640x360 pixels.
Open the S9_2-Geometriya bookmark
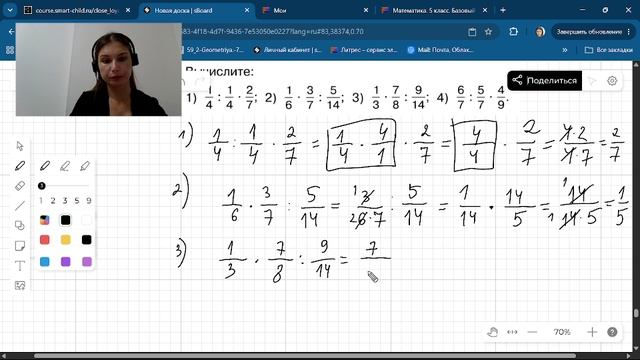coord(214,50)
